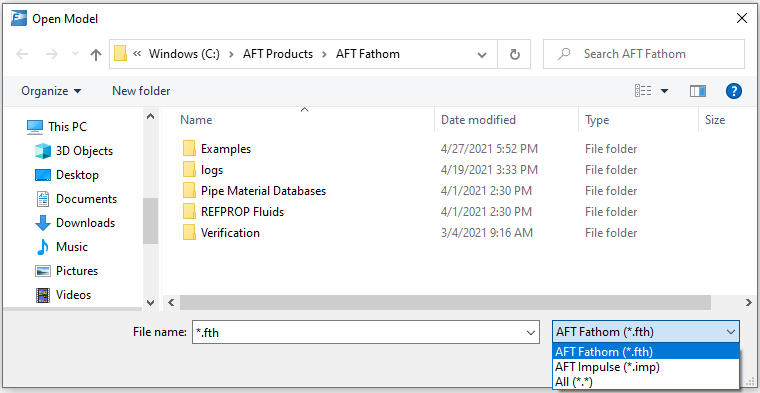The image size is (760, 393).
Task: Select the logs folder
Action: 212,170
